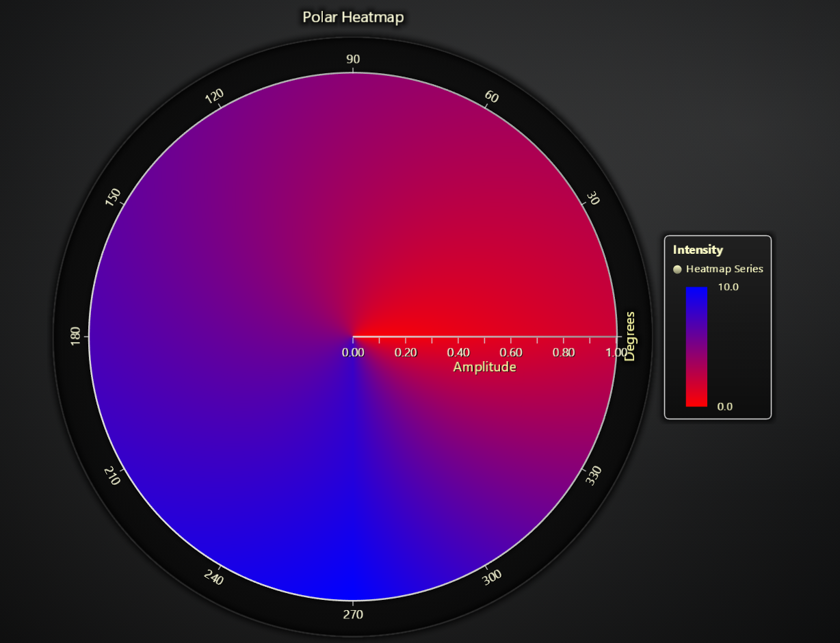
Task: Click the 0.0 label on the color scale
Action: (726, 406)
